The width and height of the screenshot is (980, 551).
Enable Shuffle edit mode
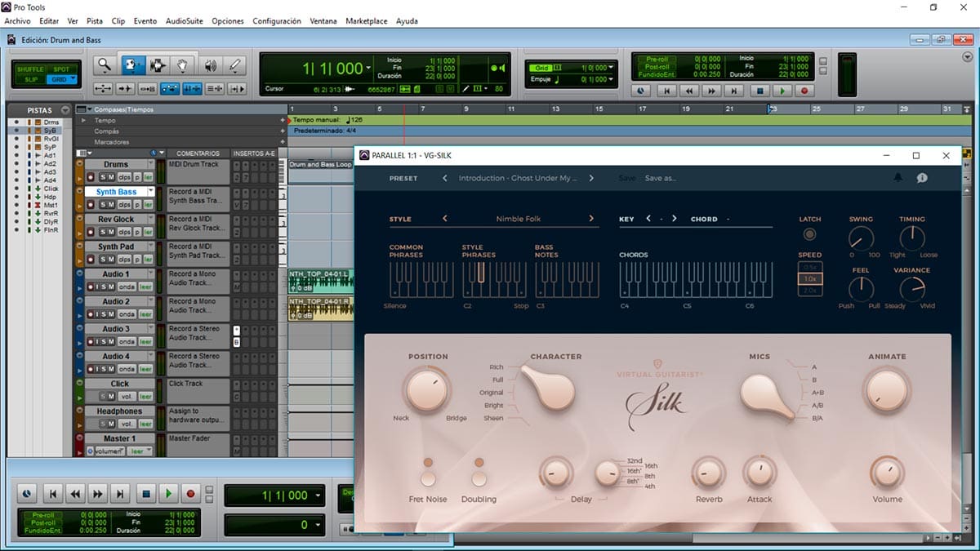pos(32,69)
